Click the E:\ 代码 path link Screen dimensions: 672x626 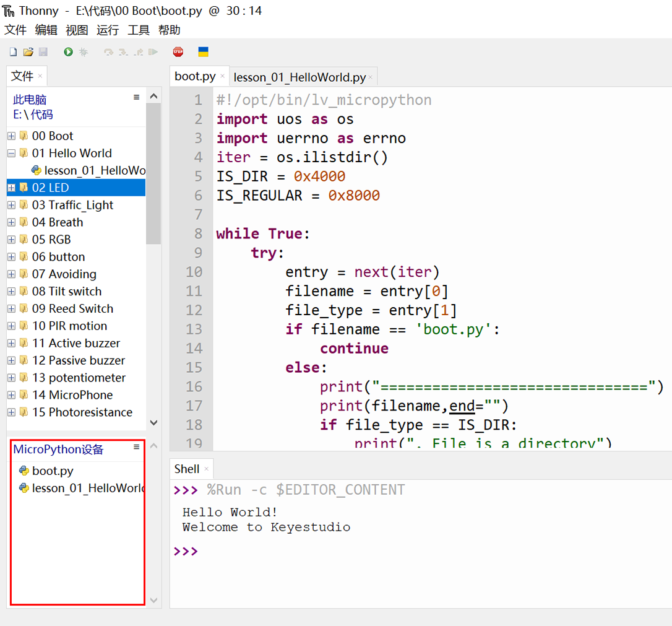pos(33,115)
